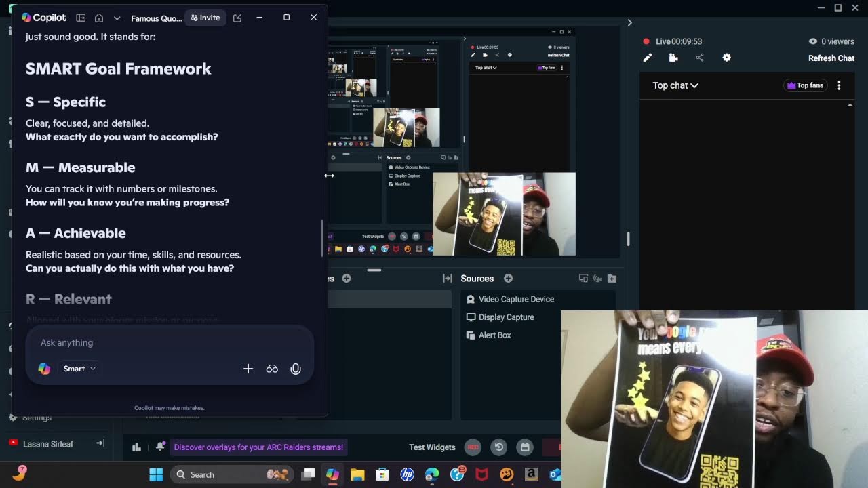
Task: Click Refresh Chat
Action: (831, 58)
